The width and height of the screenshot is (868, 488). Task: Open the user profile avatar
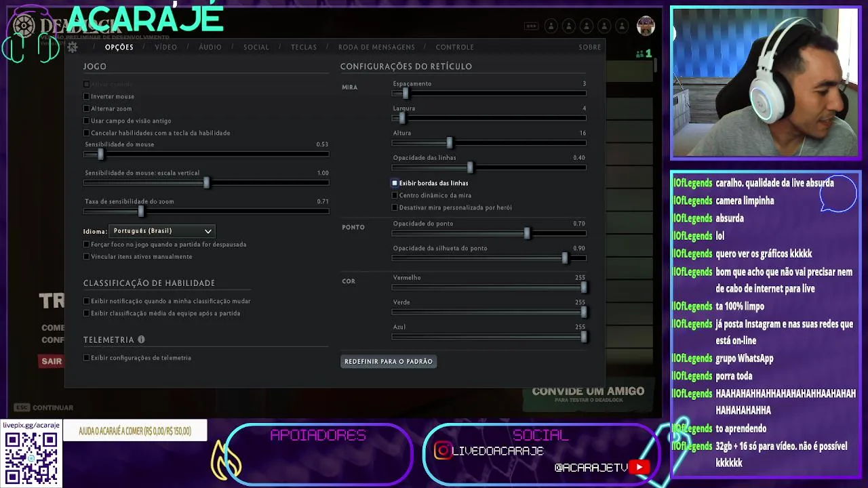[x=646, y=26]
